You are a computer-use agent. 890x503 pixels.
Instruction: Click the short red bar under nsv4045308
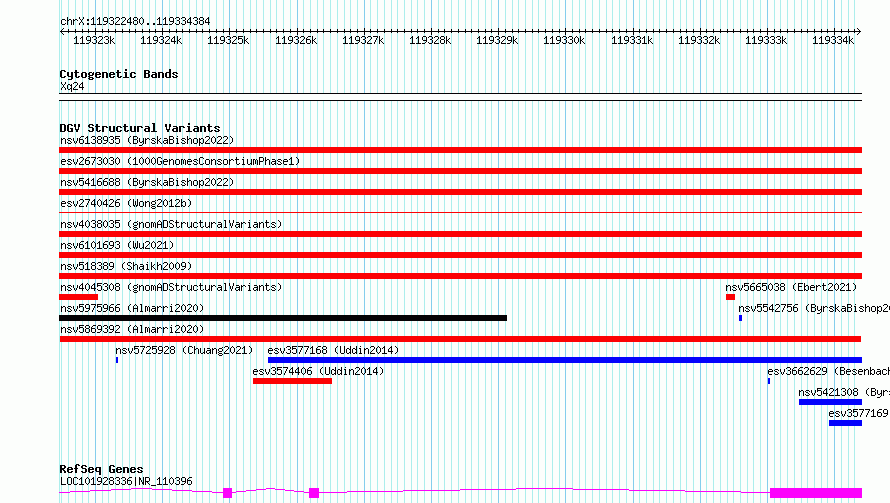(78, 297)
